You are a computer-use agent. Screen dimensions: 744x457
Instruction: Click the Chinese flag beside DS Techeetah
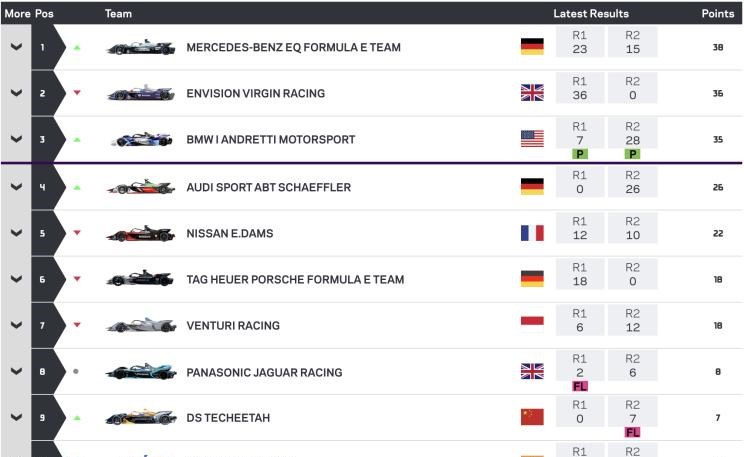pyautogui.click(x=532, y=417)
